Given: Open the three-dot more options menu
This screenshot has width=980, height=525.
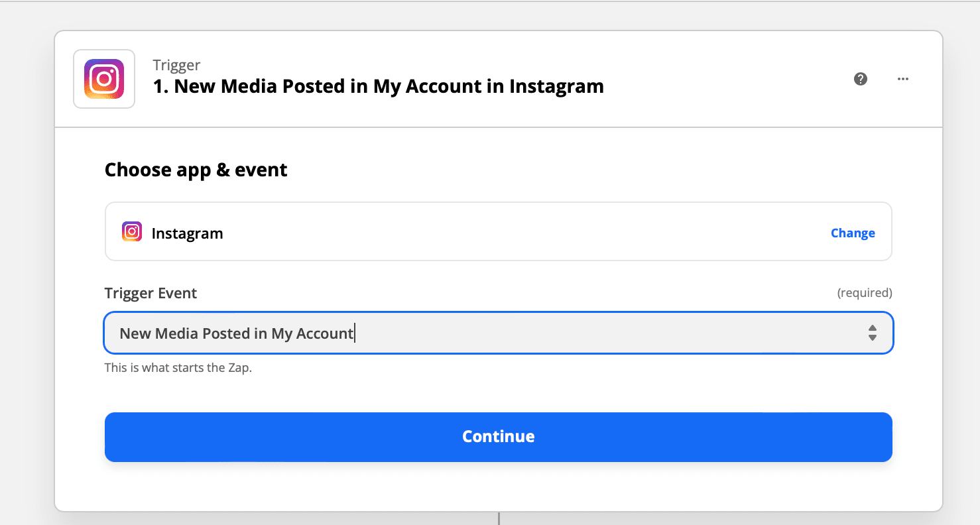Looking at the screenshot, I should (x=902, y=79).
